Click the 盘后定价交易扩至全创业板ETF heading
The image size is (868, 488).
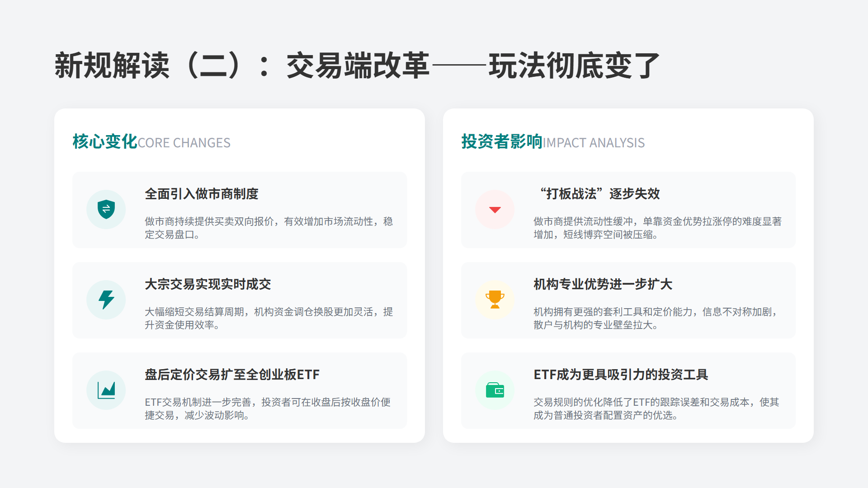click(232, 375)
